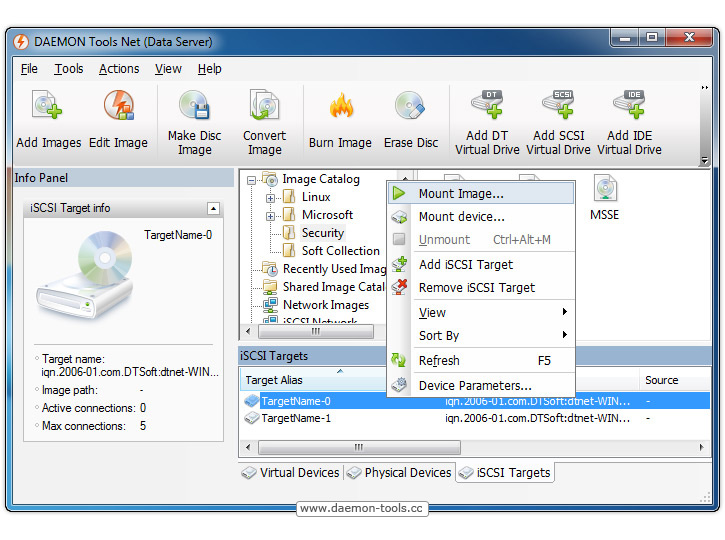Switch to the Physical Devices tab
The image size is (725, 540).
[x=399, y=472]
